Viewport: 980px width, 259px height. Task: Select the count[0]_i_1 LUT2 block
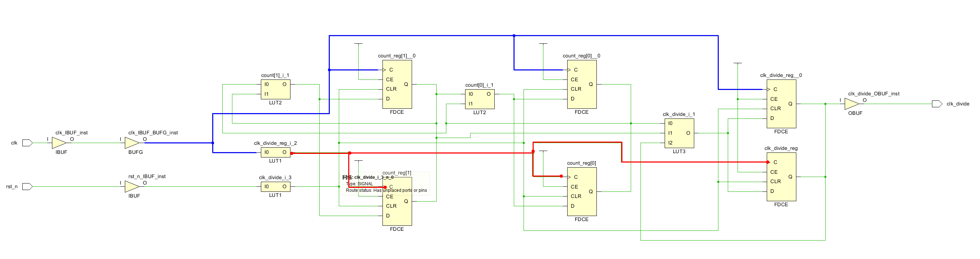(x=480, y=99)
